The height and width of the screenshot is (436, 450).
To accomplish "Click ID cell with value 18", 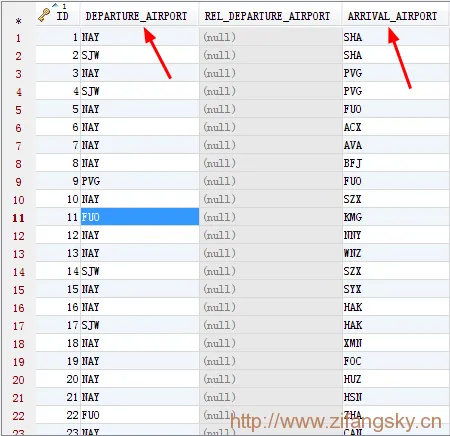I will 58,343.
